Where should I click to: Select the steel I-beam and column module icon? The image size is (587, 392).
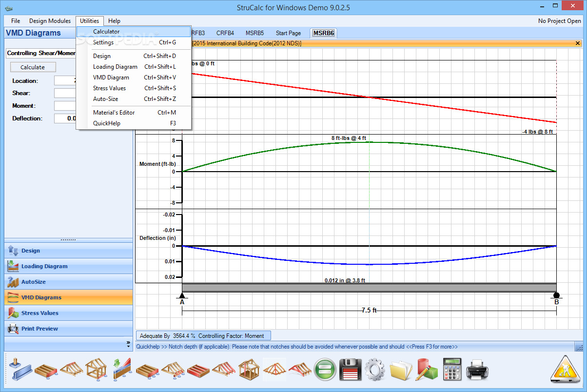[20, 370]
